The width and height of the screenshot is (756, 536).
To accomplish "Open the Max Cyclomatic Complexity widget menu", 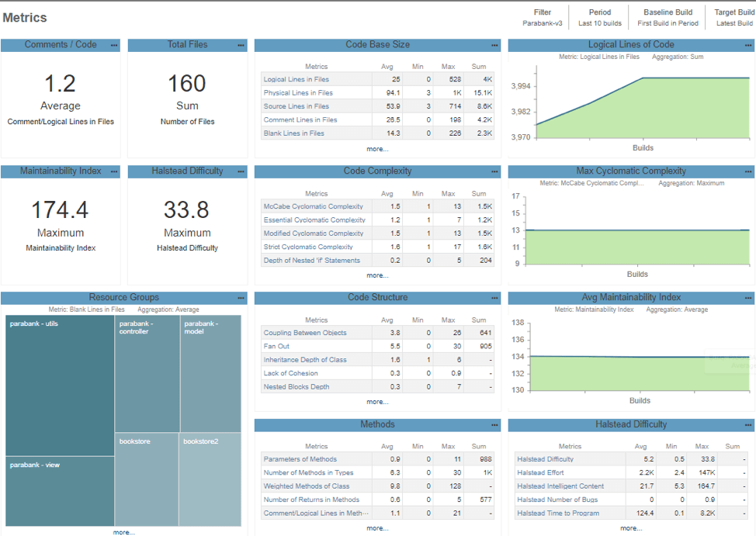I will click(748, 172).
